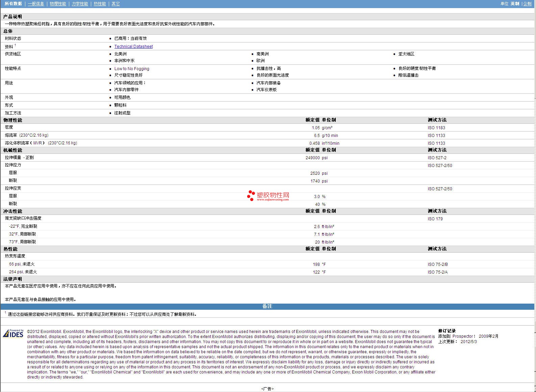536x392 pixels.
Task: Click last updated date 2012/5/3
Action: (469, 341)
